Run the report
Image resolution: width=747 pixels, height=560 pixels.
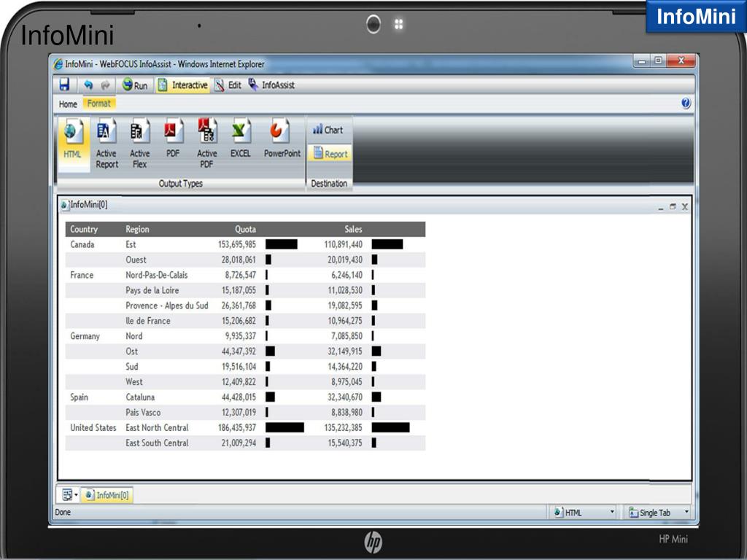point(135,85)
